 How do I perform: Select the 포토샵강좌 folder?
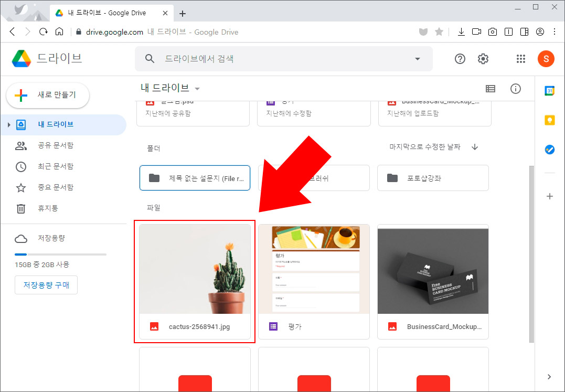click(x=433, y=178)
